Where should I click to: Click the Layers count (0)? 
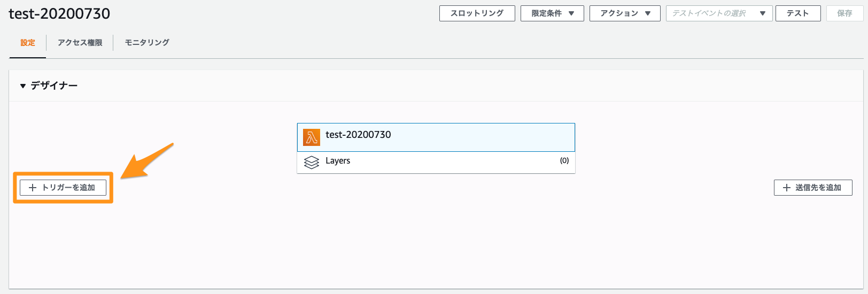(564, 160)
